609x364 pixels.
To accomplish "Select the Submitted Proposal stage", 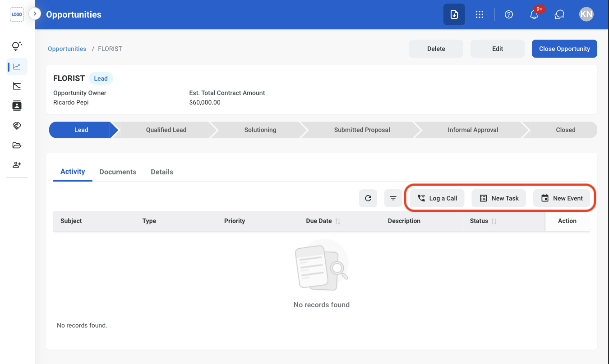I will coord(362,130).
